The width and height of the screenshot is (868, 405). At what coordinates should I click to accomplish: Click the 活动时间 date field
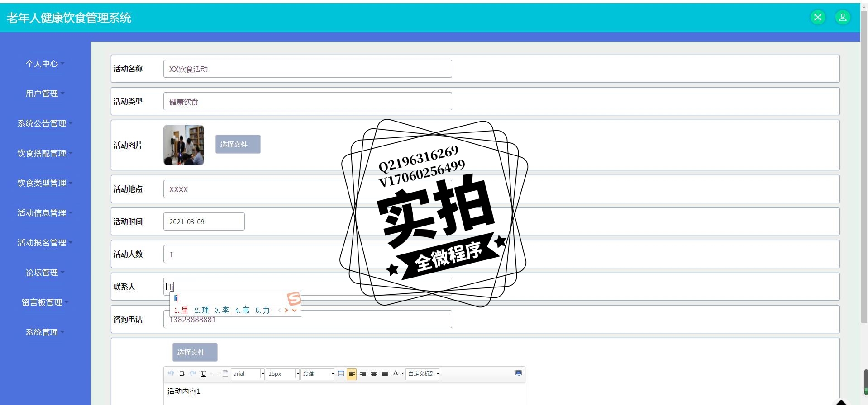pyautogui.click(x=204, y=221)
